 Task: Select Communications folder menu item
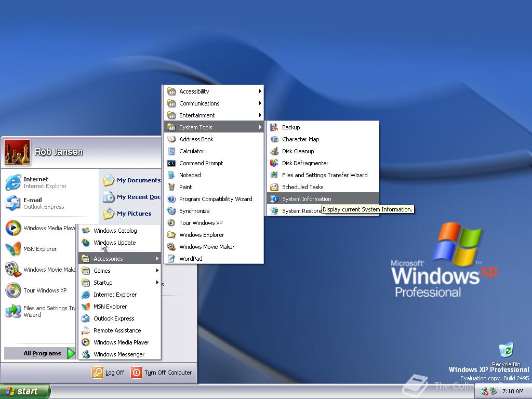click(x=214, y=103)
